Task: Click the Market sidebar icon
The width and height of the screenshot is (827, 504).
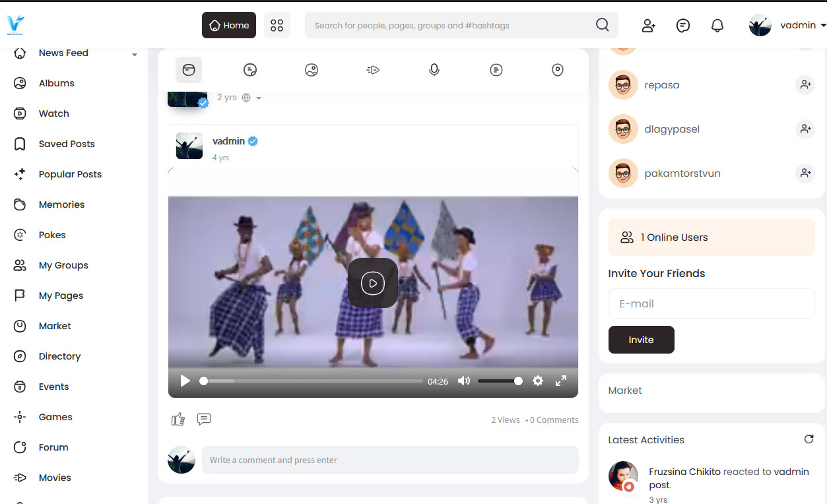Action: [x=20, y=326]
